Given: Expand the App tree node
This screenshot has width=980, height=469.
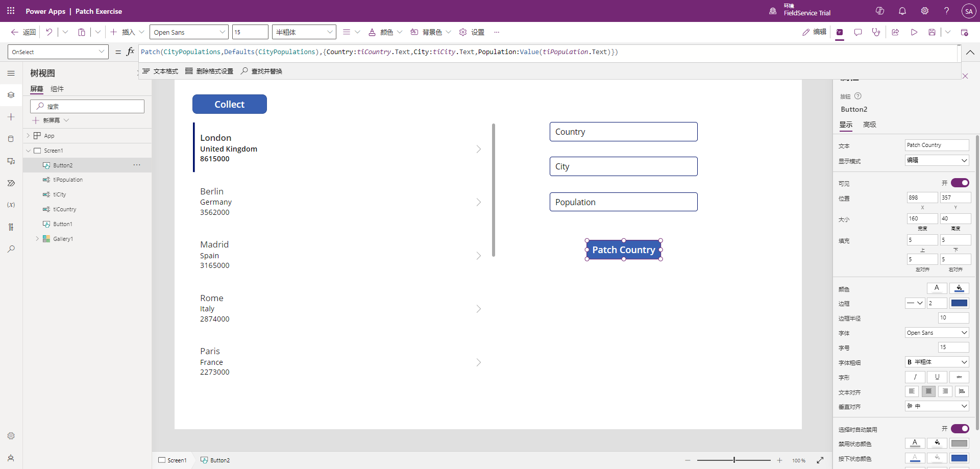Looking at the screenshot, I should (28, 136).
